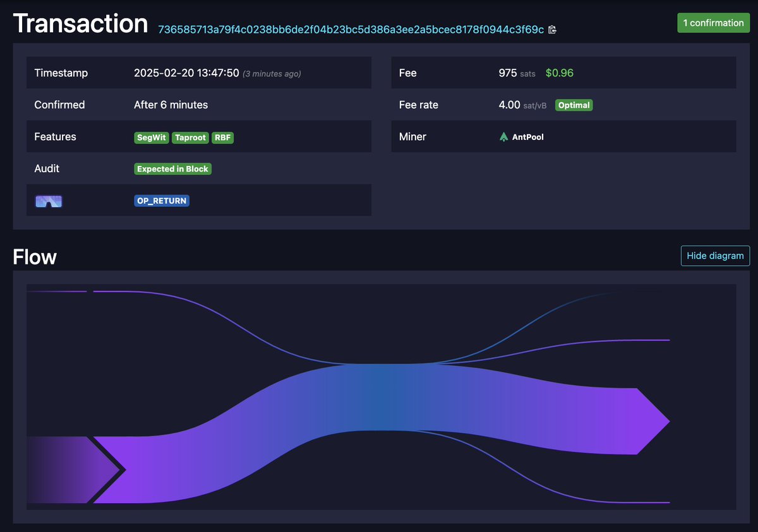Click the Confirmed row label
Viewport: 758px width, 532px height.
pyautogui.click(x=59, y=105)
